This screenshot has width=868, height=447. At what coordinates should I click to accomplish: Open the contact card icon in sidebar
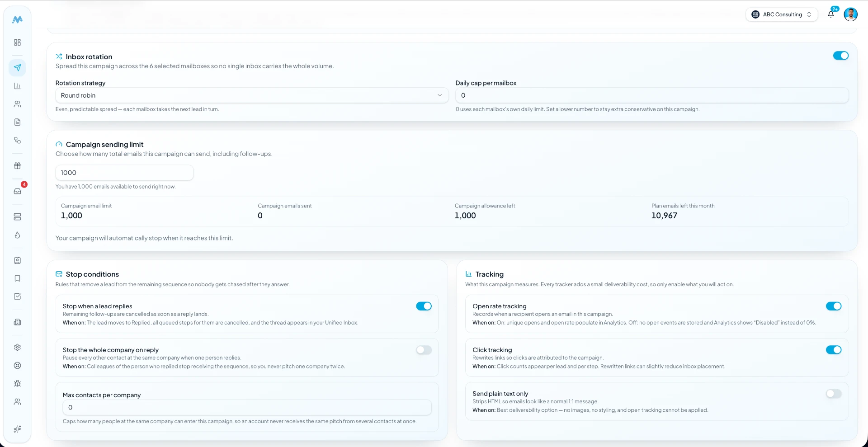click(17, 260)
